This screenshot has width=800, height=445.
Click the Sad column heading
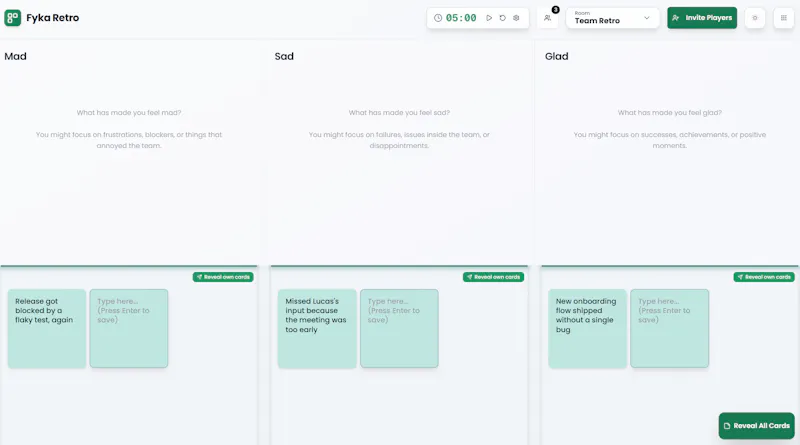tap(284, 56)
